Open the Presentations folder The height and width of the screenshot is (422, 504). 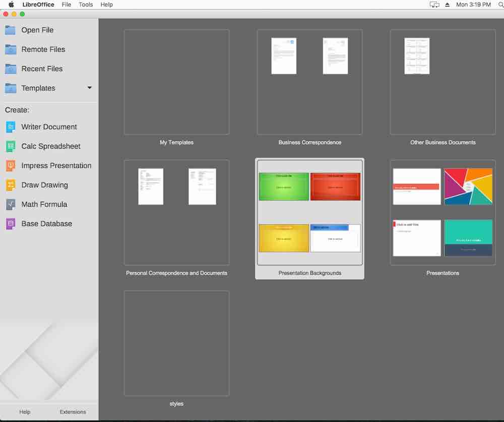point(443,213)
